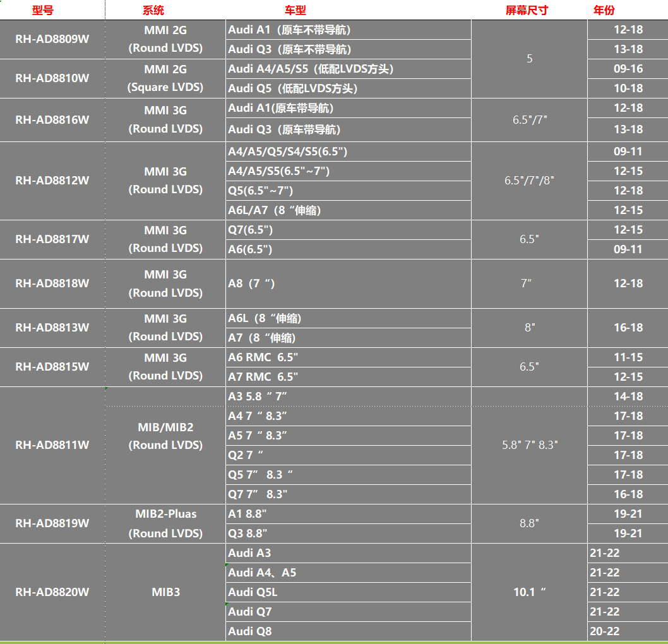Click the RH-AD8811W model cell
The width and height of the screenshot is (668, 644).
[x=52, y=446]
